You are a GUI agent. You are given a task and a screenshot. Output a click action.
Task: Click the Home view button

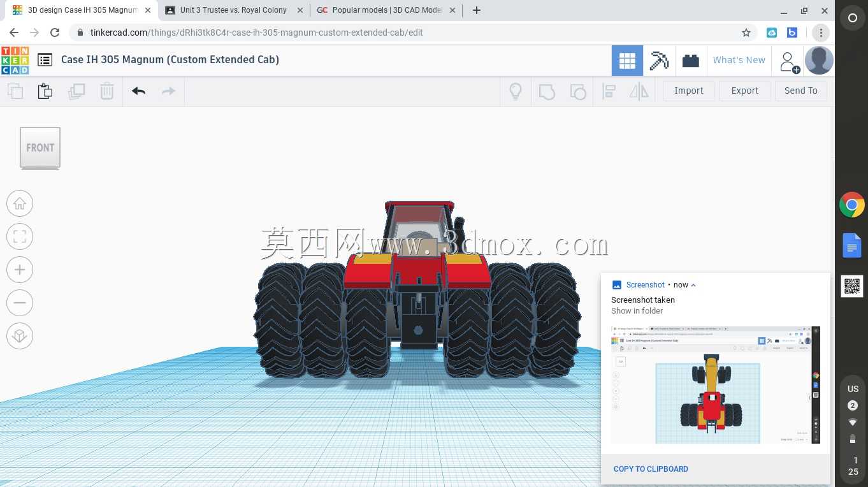(20, 203)
